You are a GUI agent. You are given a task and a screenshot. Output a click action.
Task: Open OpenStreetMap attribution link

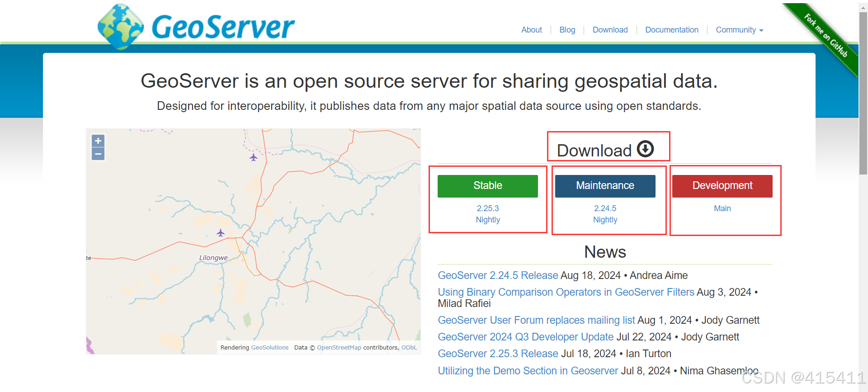click(x=339, y=348)
